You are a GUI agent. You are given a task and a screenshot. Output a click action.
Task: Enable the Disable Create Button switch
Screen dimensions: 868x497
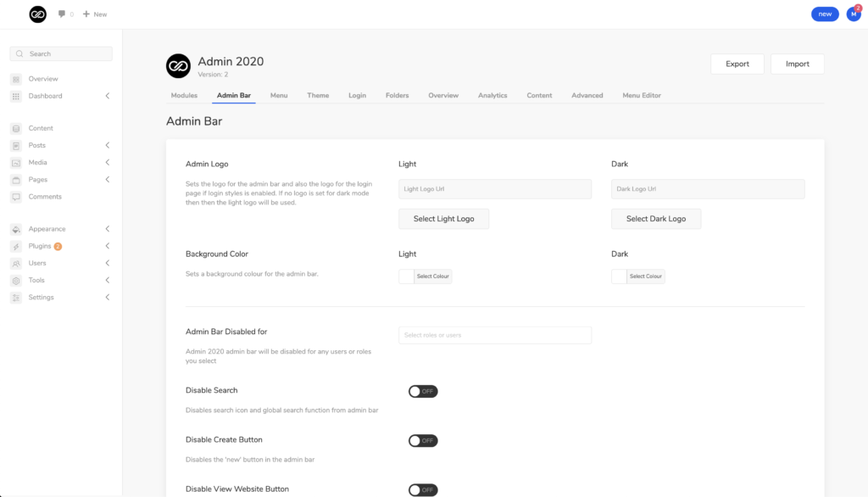point(422,441)
